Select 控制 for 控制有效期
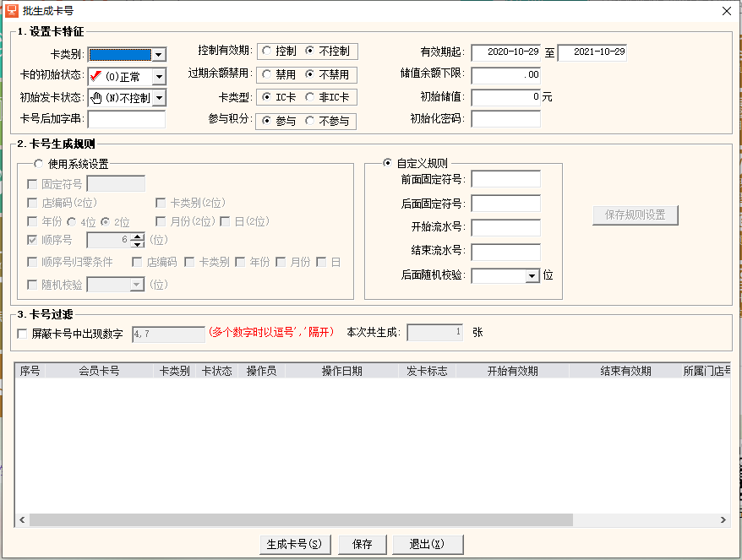 click(279, 51)
